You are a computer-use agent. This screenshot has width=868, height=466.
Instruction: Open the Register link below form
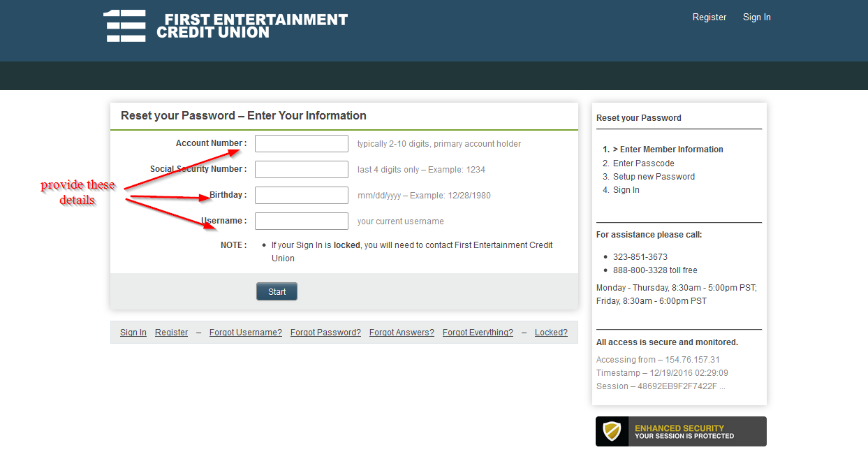point(172,333)
